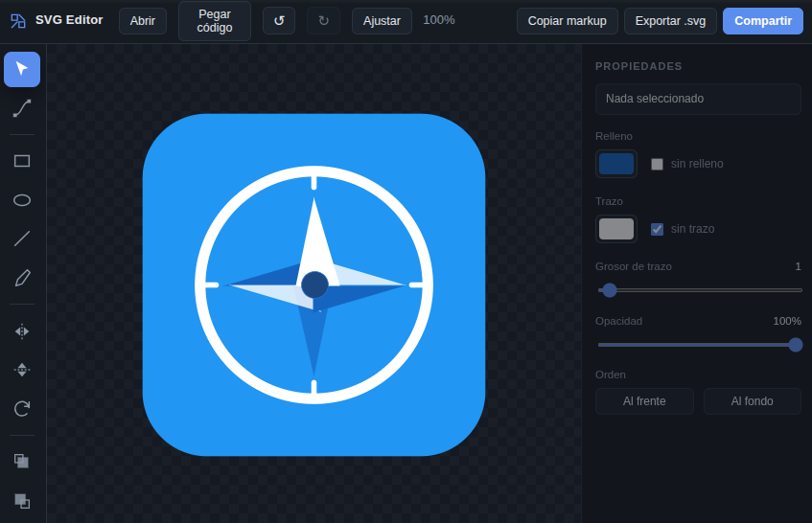Click the overlapping squares icon above the bottom one

pos(22,461)
